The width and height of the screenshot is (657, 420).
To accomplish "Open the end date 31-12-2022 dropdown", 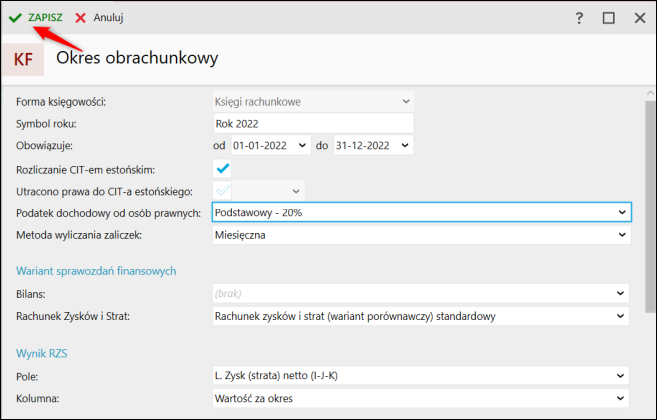I will click(405, 146).
